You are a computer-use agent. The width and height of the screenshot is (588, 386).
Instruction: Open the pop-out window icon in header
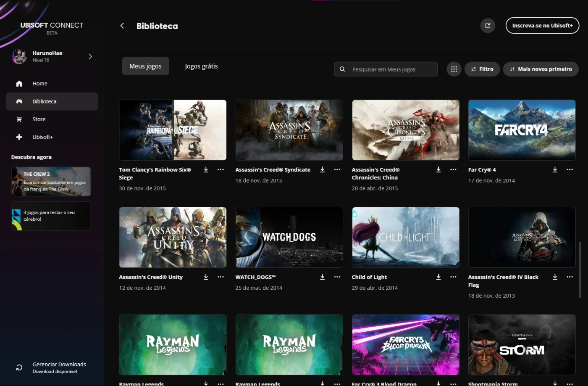488,26
